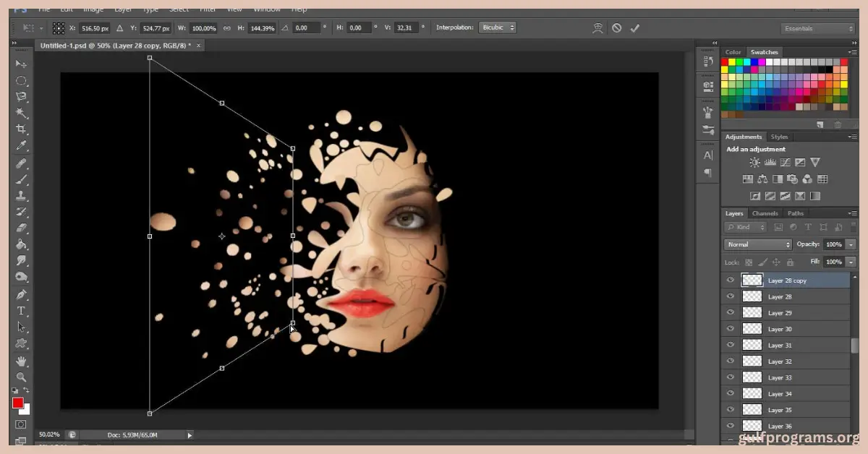
Task: Select the Crop tool
Action: [22, 129]
